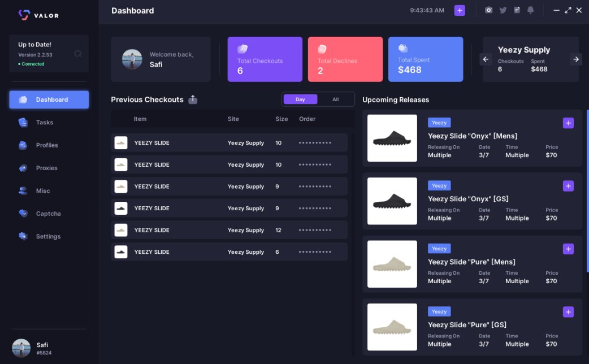Click the purple plus button in top bar
589x364 pixels.
coord(460,11)
